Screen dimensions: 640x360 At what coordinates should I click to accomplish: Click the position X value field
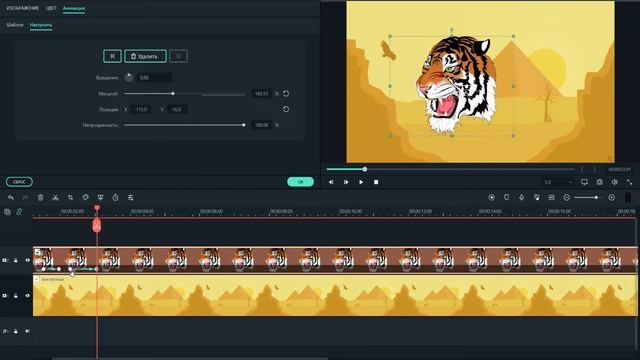point(141,109)
